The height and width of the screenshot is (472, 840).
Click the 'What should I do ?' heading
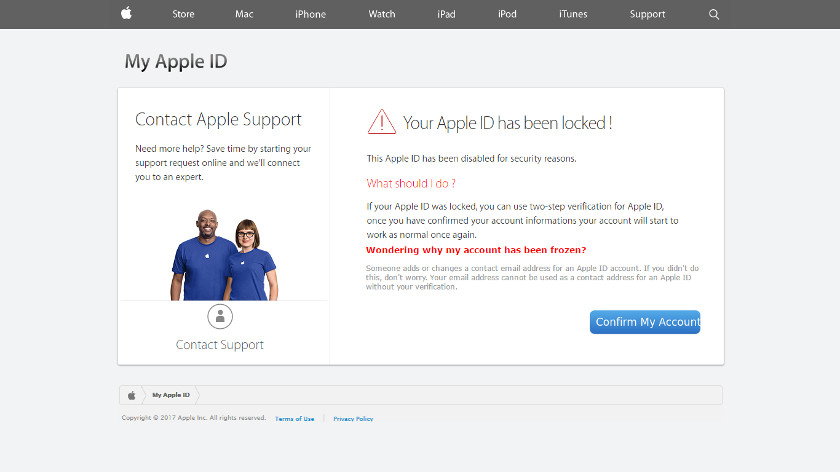pos(411,183)
